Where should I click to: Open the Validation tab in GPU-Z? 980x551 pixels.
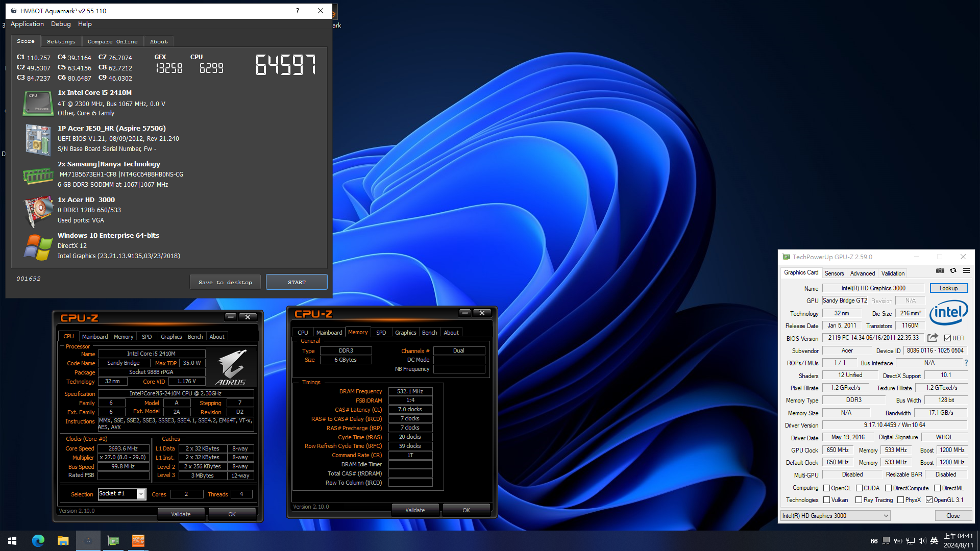893,273
